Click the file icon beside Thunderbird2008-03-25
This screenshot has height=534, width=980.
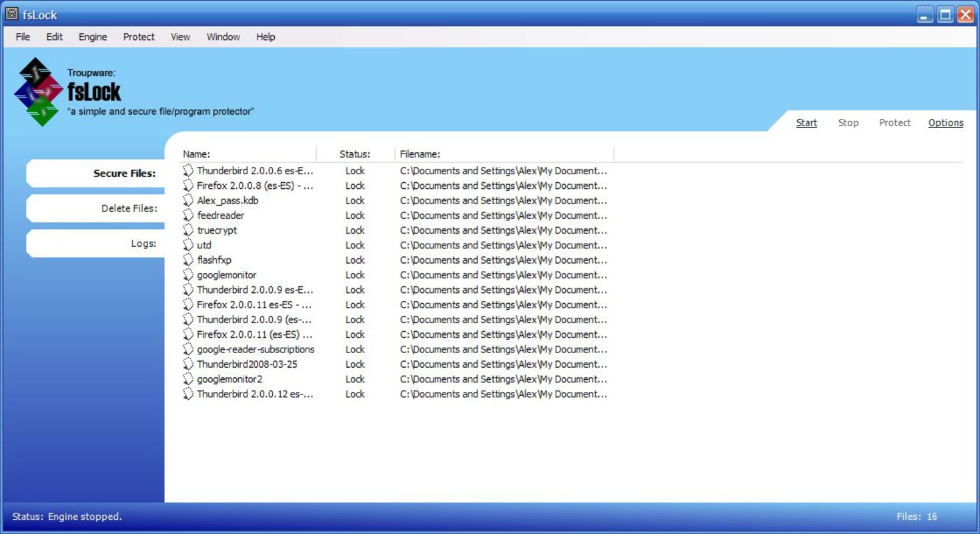(x=188, y=364)
